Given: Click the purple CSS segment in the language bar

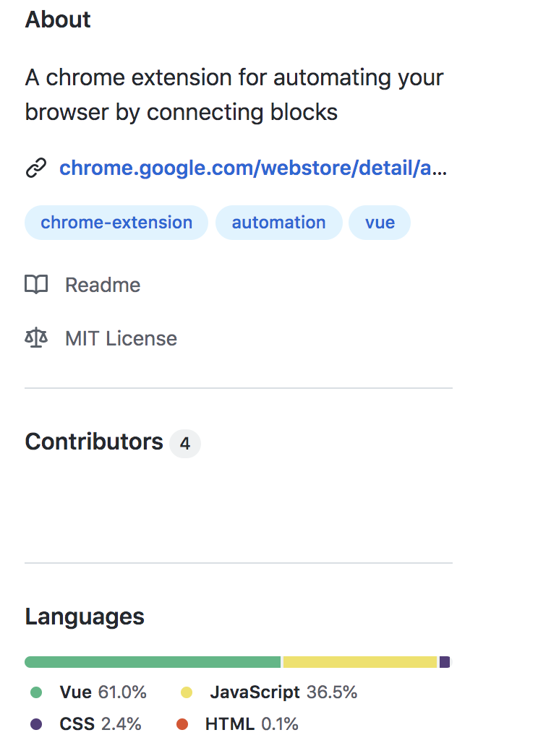Looking at the screenshot, I should coord(445,662).
